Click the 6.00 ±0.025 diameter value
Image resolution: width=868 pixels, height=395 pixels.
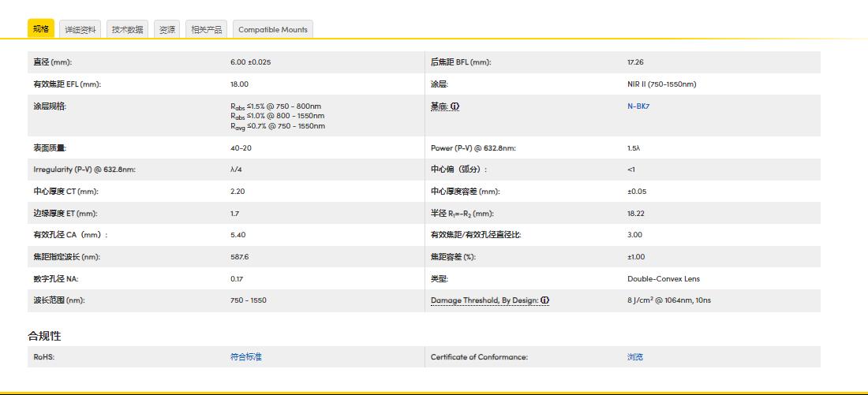250,62
